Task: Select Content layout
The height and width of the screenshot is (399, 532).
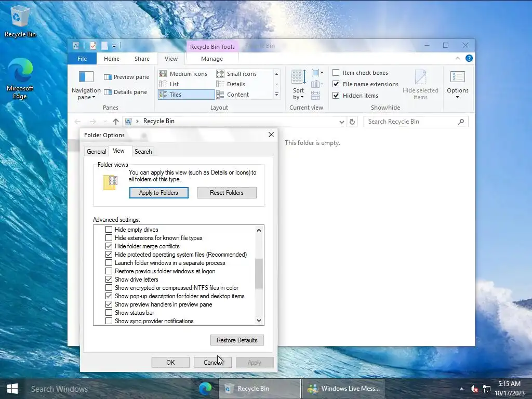Action: point(233,95)
